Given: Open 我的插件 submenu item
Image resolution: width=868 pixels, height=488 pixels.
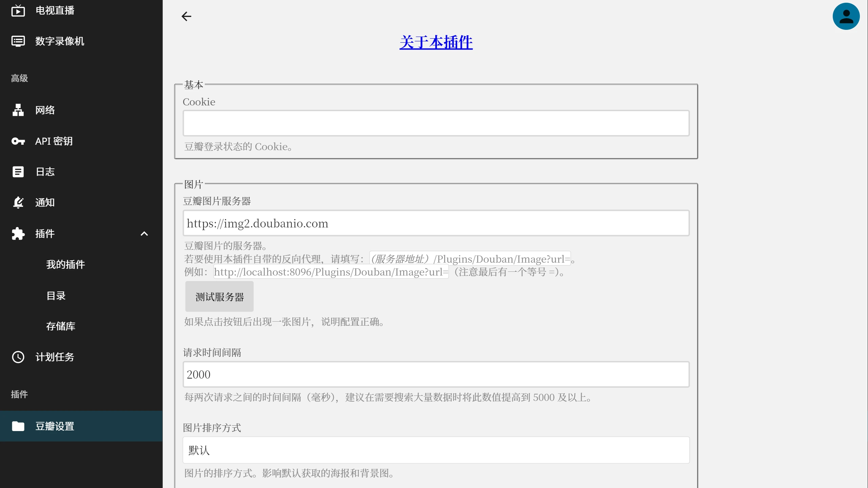Looking at the screenshot, I should [81, 264].
